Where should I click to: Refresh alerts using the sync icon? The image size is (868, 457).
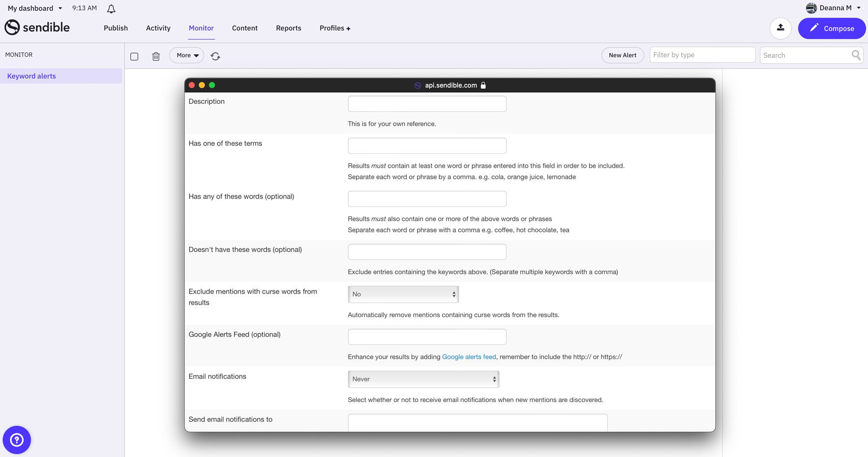[215, 56]
